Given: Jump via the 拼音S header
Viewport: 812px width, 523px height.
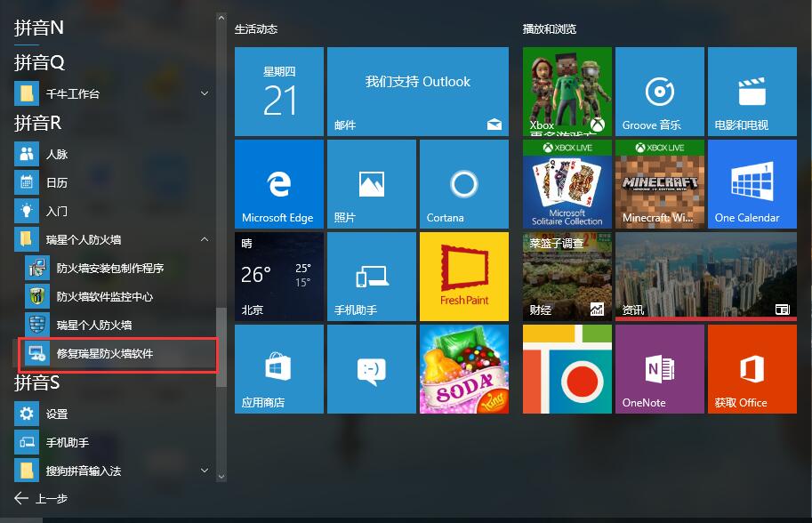Looking at the screenshot, I should pyautogui.click(x=36, y=383).
